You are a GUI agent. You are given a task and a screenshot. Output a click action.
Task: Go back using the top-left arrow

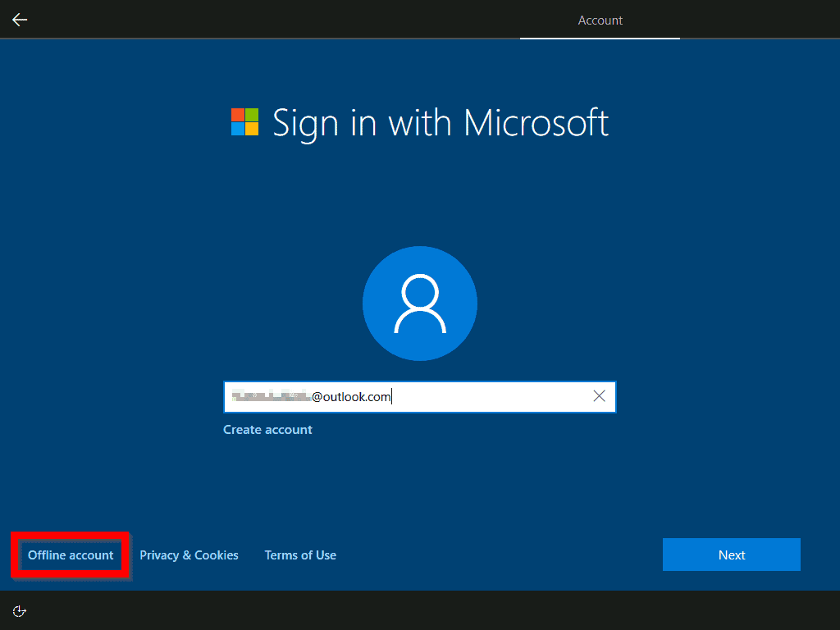click(x=20, y=20)
